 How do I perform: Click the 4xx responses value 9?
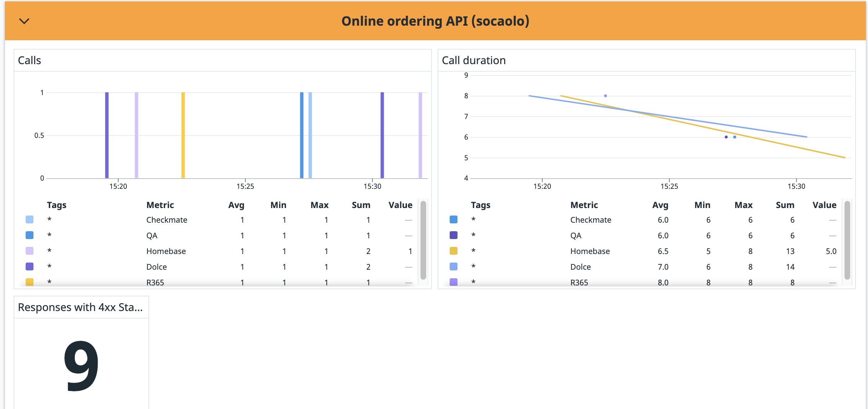tap(81, 366)
